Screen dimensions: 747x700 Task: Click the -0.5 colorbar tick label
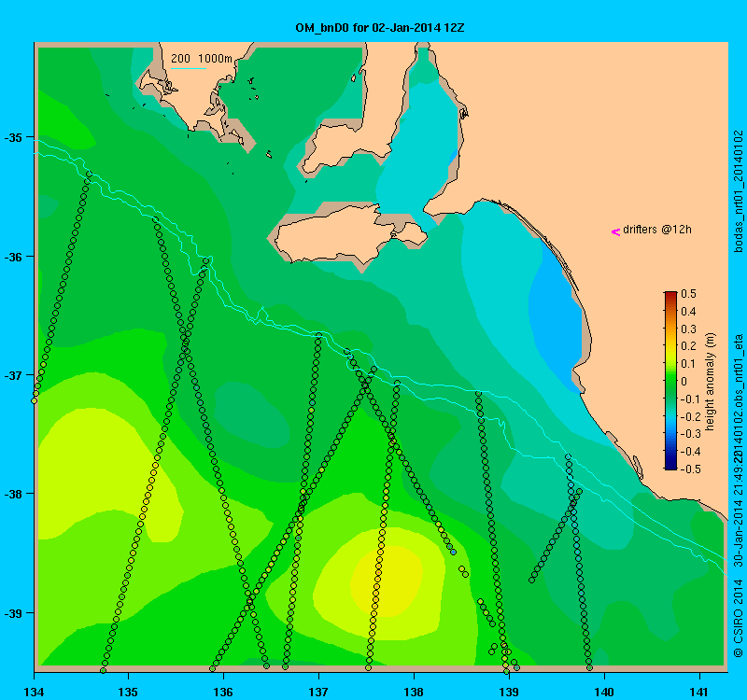689,469
